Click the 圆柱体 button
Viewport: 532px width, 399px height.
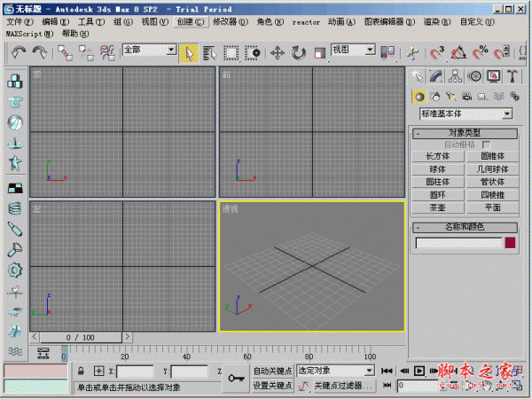point(438,182)
